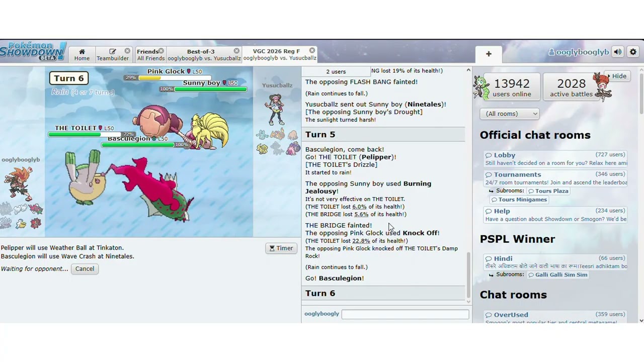Click ooglybooglyb's third team icon
644x362 pixels.
point(36,209)
